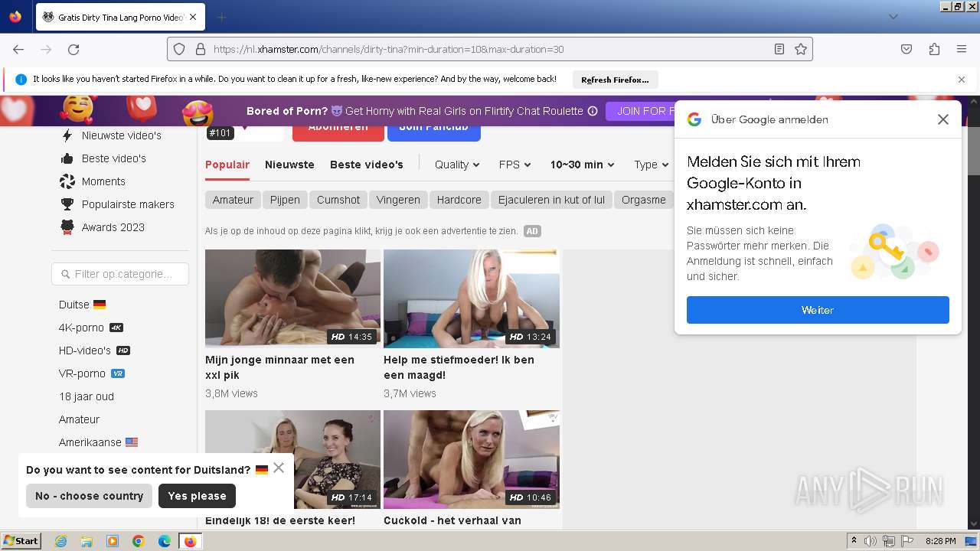Switch to the Populair tab
980x551 pixels.
(227, 165)
